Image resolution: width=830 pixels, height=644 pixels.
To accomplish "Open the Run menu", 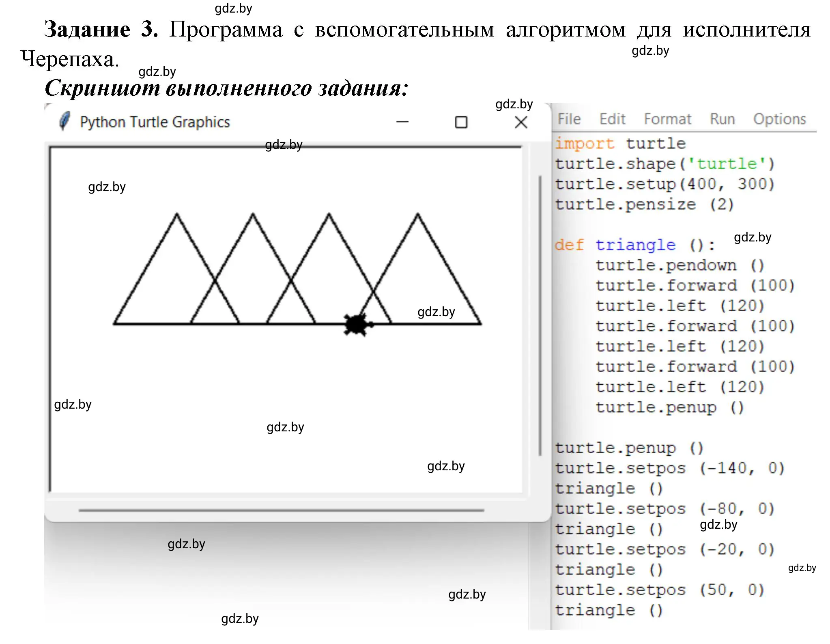I will 722,119.
